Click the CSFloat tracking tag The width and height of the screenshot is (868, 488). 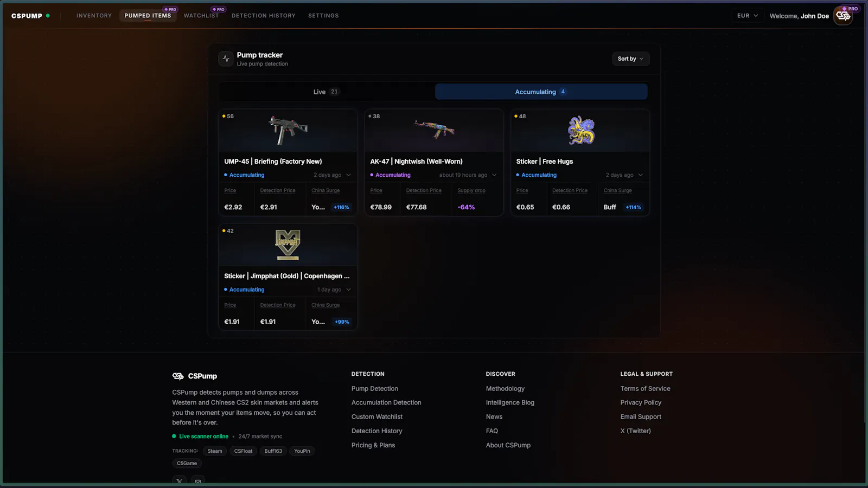[243, 451]
